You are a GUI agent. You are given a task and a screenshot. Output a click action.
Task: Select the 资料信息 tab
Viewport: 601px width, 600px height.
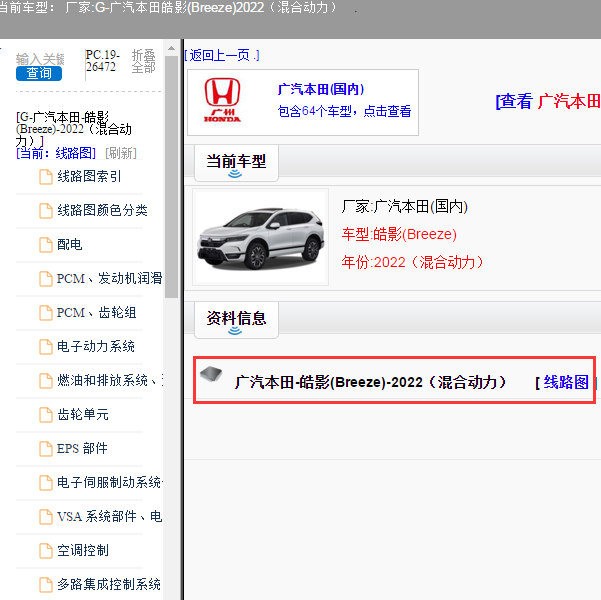pos(236,319)
